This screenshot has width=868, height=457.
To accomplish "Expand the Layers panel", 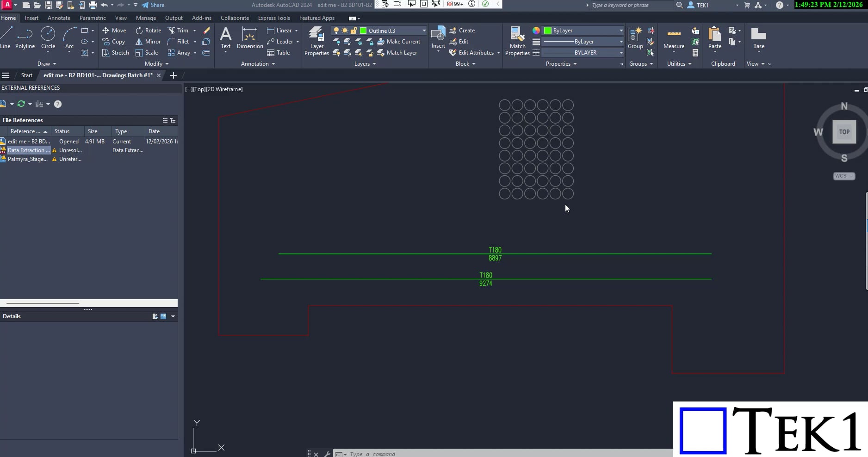I will point(365,64).
